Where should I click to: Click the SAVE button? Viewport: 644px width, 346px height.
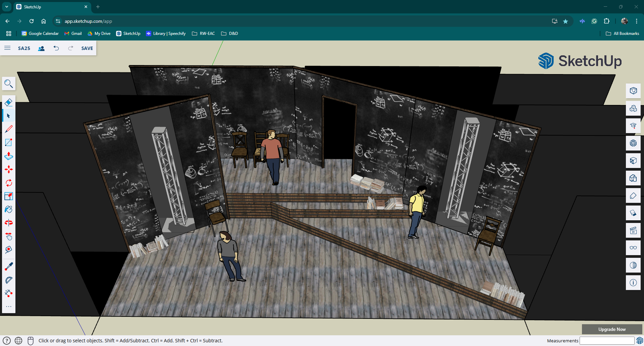click(87, 48)
